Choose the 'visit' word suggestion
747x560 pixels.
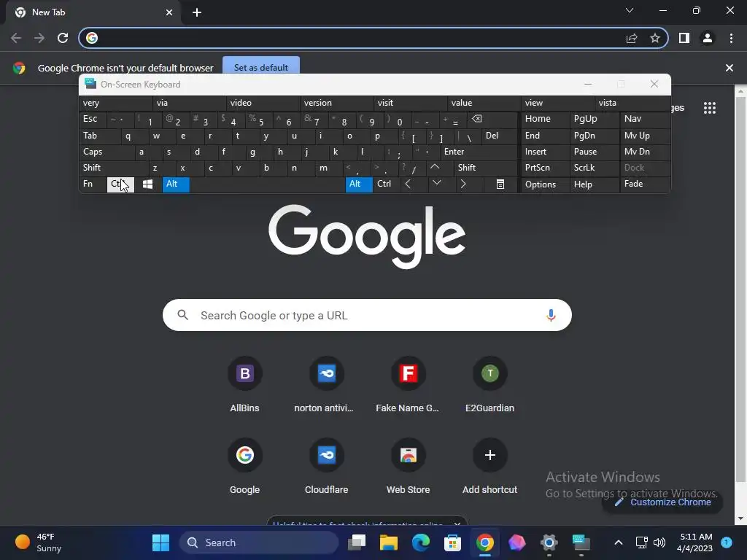(411, 103)
